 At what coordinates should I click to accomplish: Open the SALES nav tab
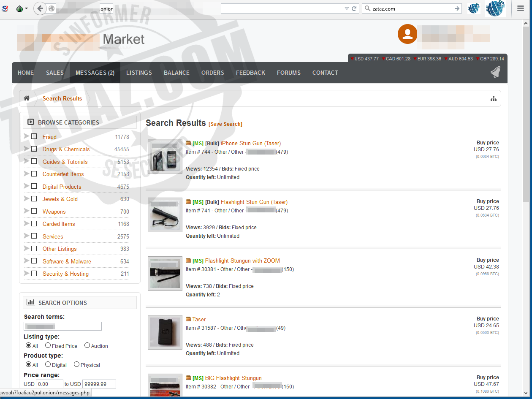pyautogui.click(x=55, y=73)
